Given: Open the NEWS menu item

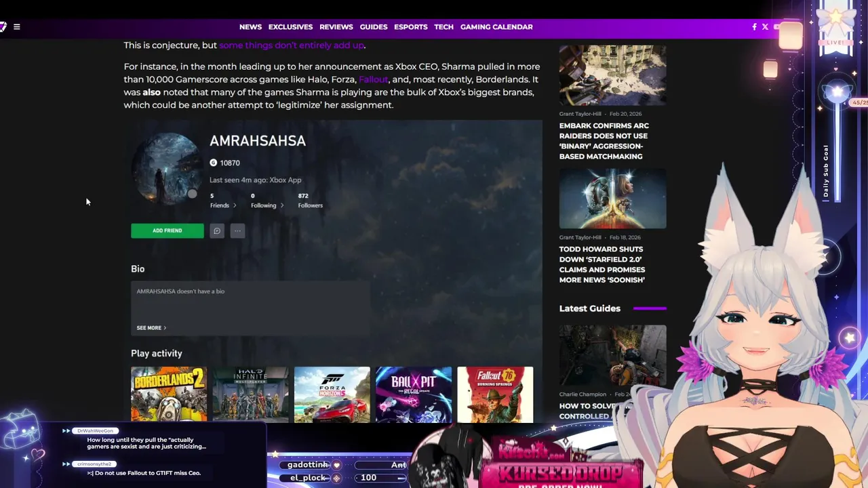Looking at the screenshot, I should tap(250, 27).
